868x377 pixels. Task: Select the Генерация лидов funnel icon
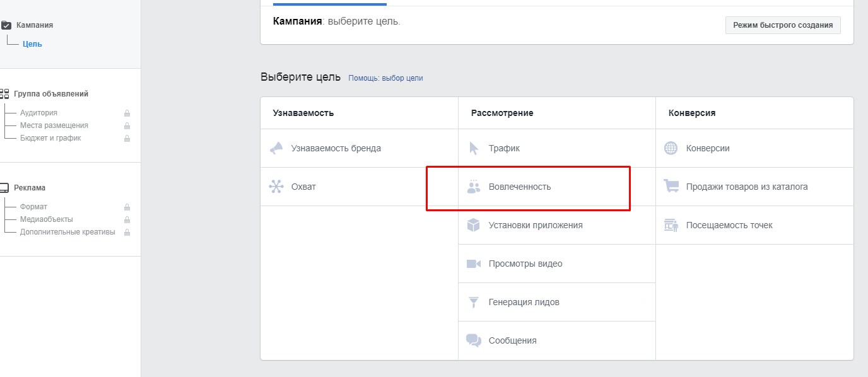click(474, 302)
